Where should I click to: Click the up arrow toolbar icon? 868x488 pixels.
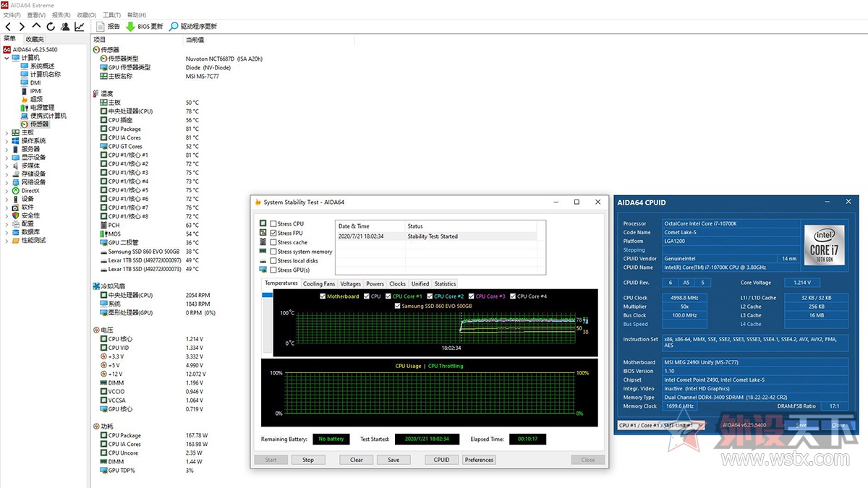pos(36,27)
